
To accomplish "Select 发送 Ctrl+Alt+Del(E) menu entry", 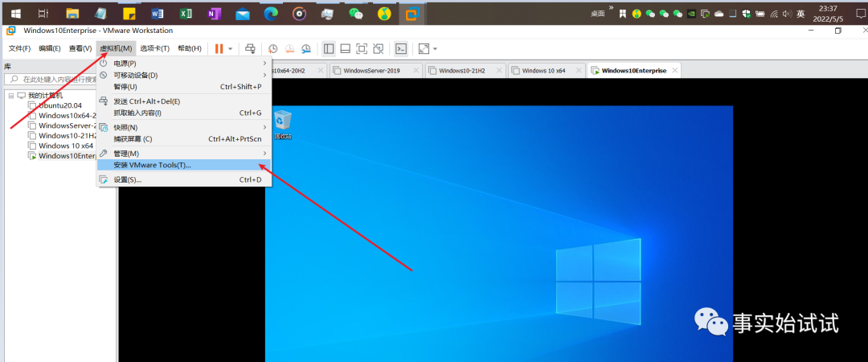I will [184, 101].
